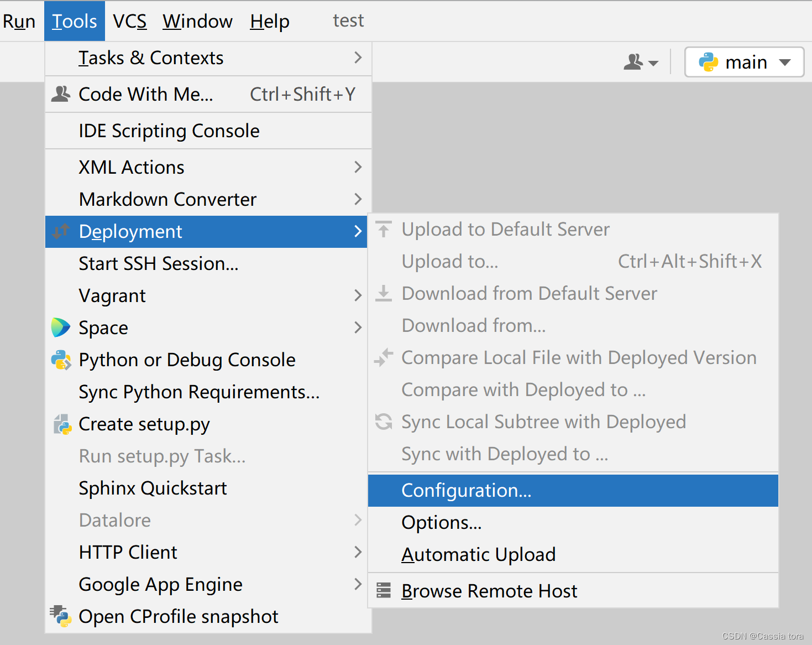Toggle Automatic Upload

click(x=573, y=554)
